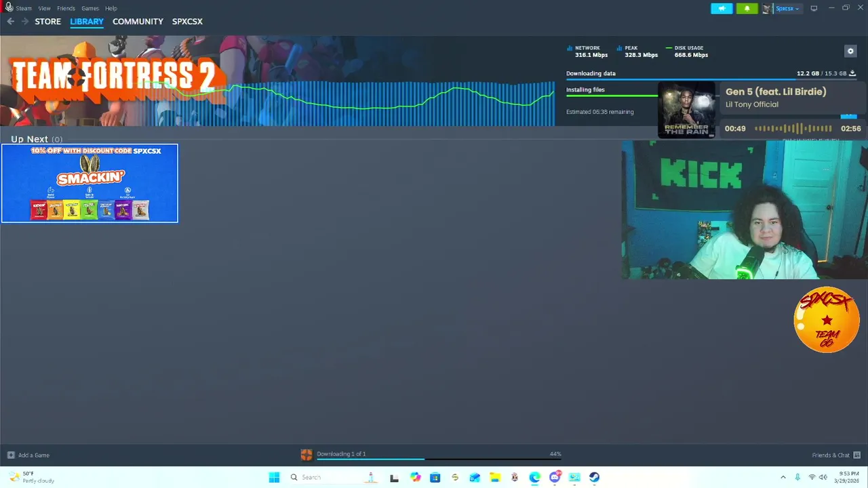Open Steam from the taskbar
This screenshot has height=488, width=868.
click(x=594, y=477)
